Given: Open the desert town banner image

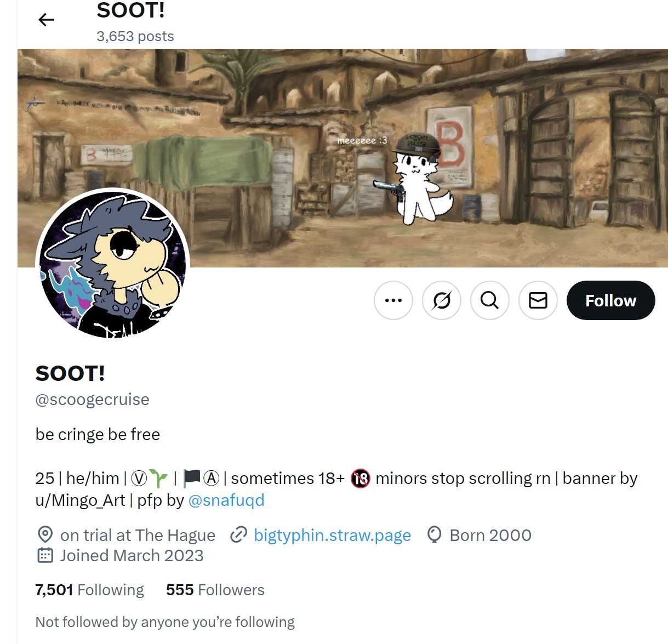Looking at the screenshot, I should point(342,158).
